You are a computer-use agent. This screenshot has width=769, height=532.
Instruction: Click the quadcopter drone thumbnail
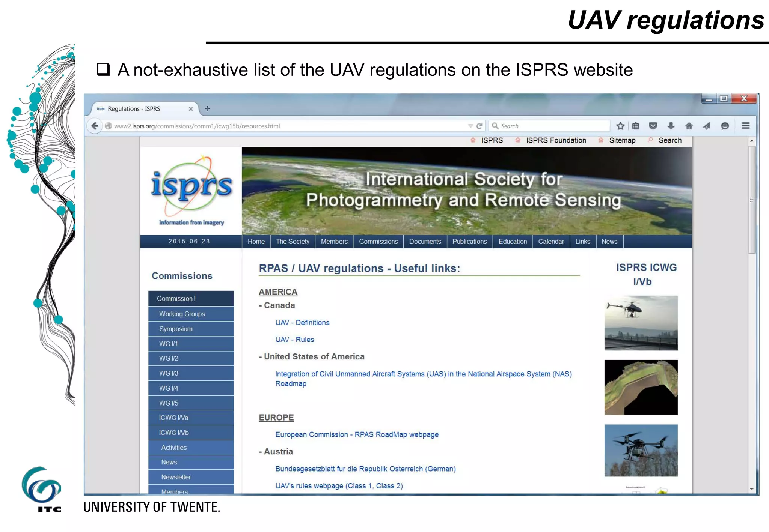641,451
